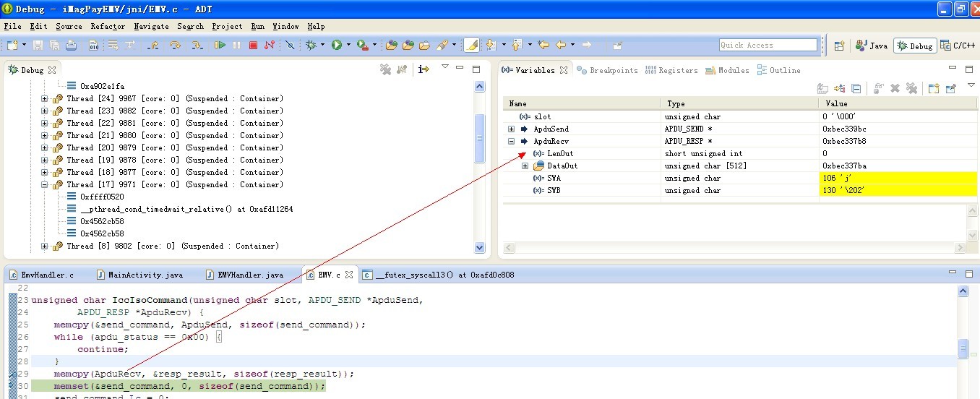Switch to the C/C++ perspective
This screenshot has height=399, width=980.
958,46
